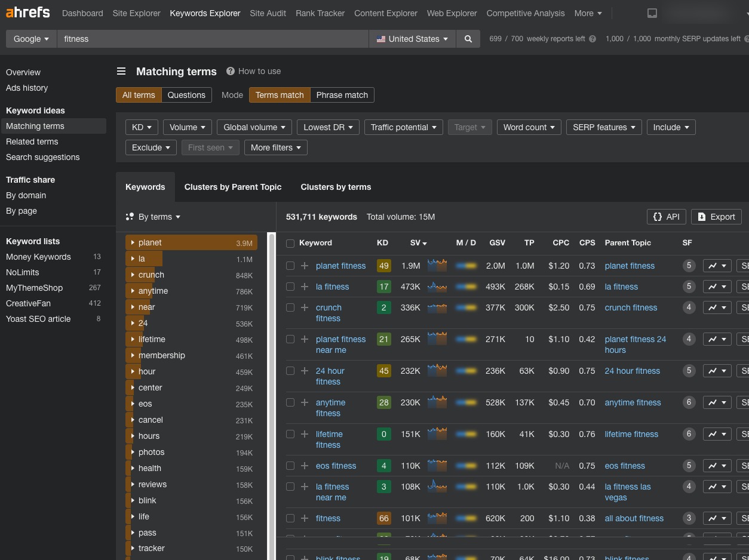Switch mode to Phrase match
Image resolution: width=749 pixels, height=560 pixels.
tap(342, 95)
